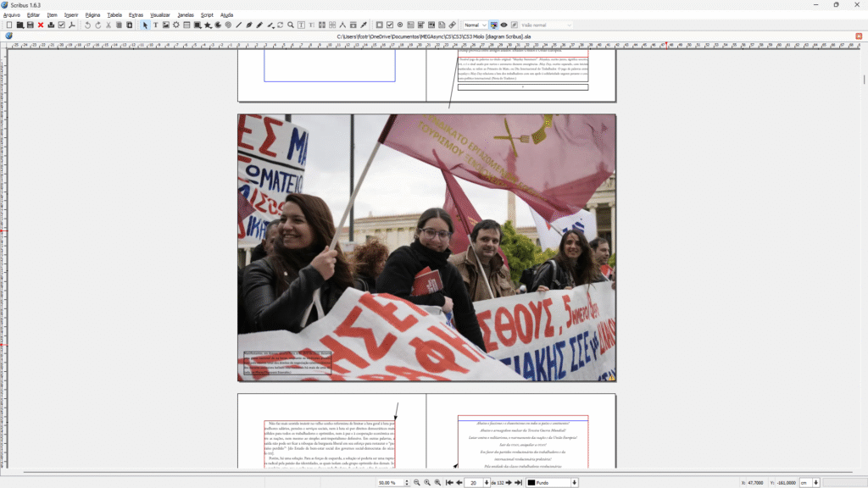Click the Save document icon
Image resolution: width=868 pixels, height=488 pixels.
click(30, 25)
